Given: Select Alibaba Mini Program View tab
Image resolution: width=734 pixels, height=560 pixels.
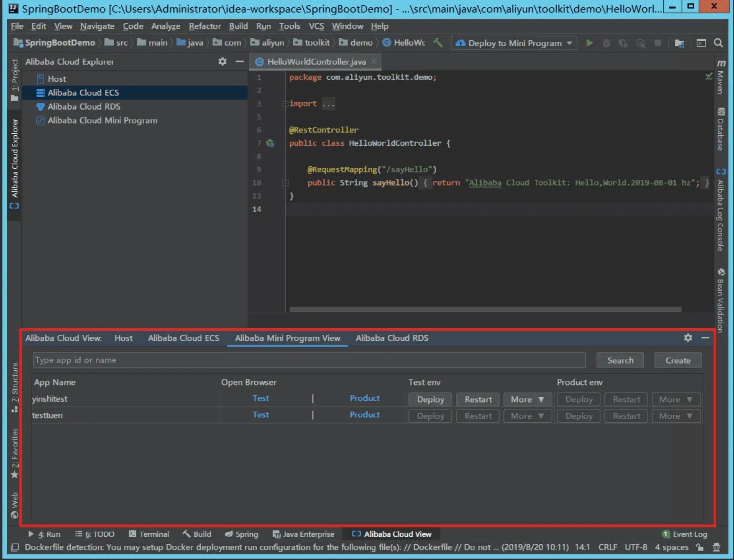Looking at the screenshot, I should tap(287, 338).
